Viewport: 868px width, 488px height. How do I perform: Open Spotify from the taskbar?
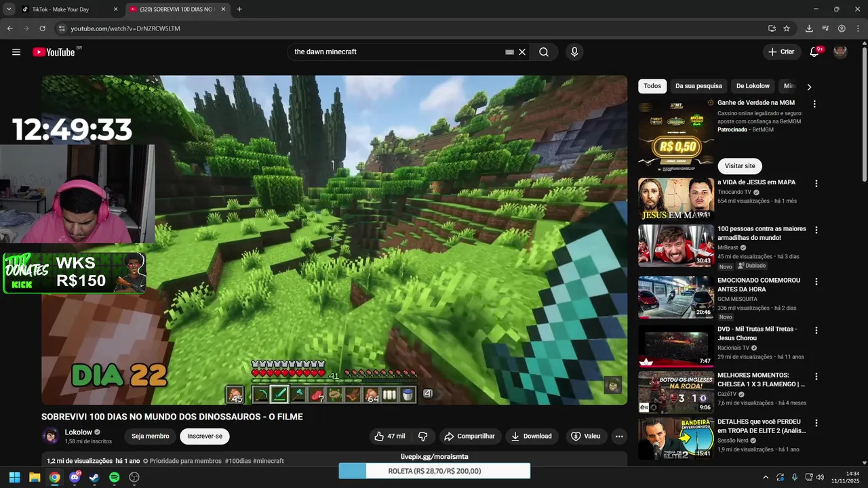point(115,477)
